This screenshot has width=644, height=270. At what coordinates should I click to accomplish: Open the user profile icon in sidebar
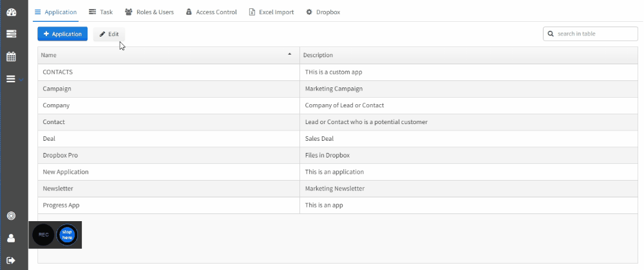(11, 238)
